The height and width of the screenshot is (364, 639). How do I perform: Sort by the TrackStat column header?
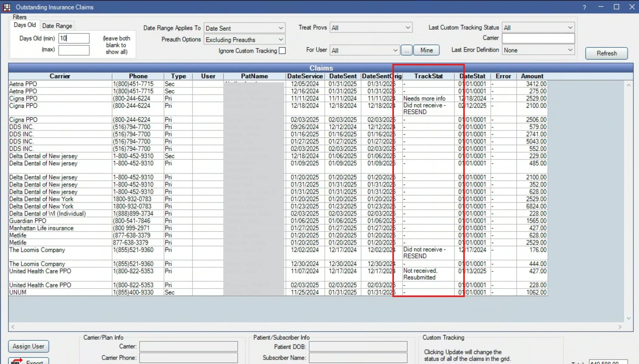428,76
